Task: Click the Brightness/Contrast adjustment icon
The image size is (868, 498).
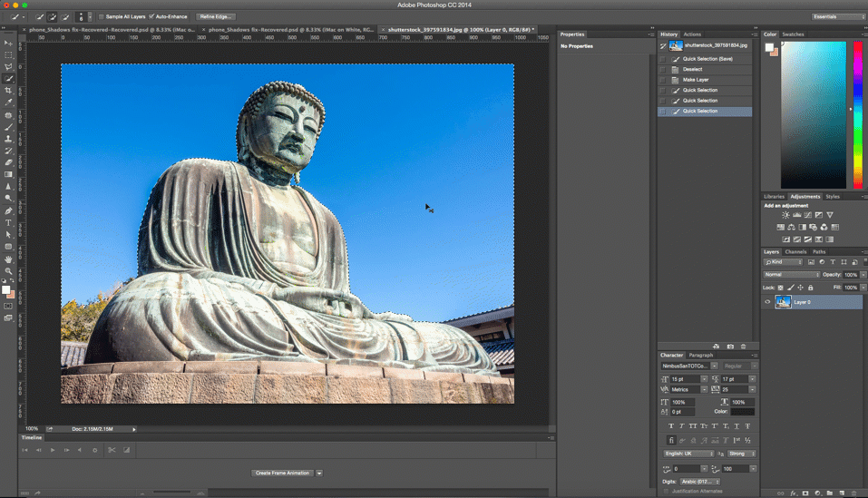Action: (785, 215)
